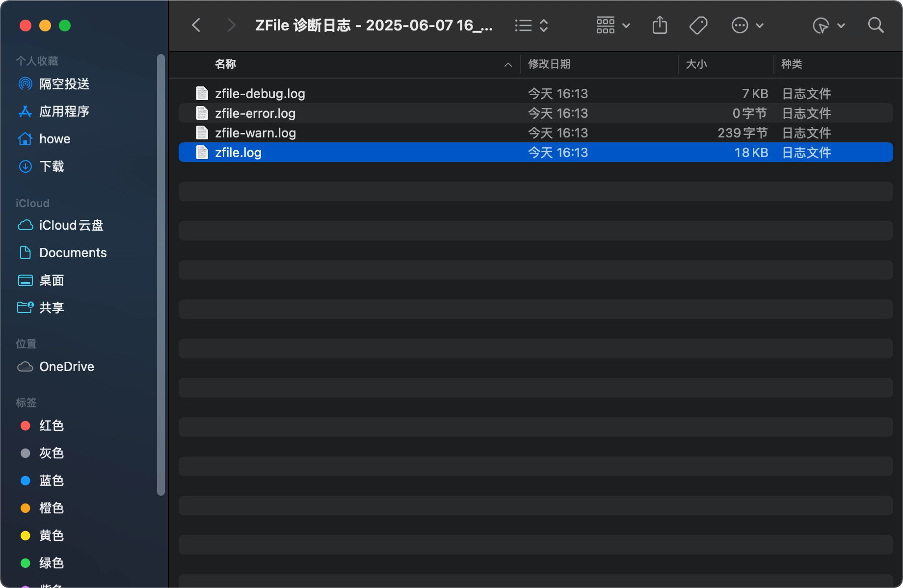Viewport: 903px width, 588px height.
Task: Select the zfile.log file
Action: (x=535, y=152)
